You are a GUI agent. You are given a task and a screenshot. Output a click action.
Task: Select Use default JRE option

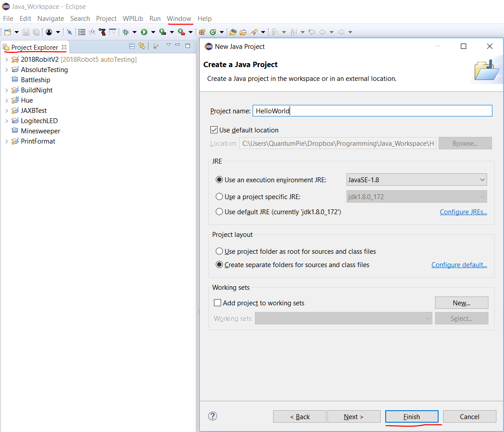[x=219, y=212]
